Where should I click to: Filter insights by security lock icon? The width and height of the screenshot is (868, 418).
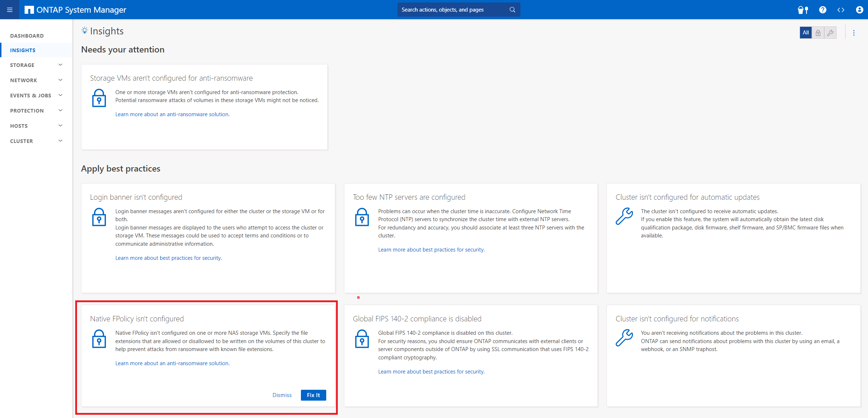(818, 33)
